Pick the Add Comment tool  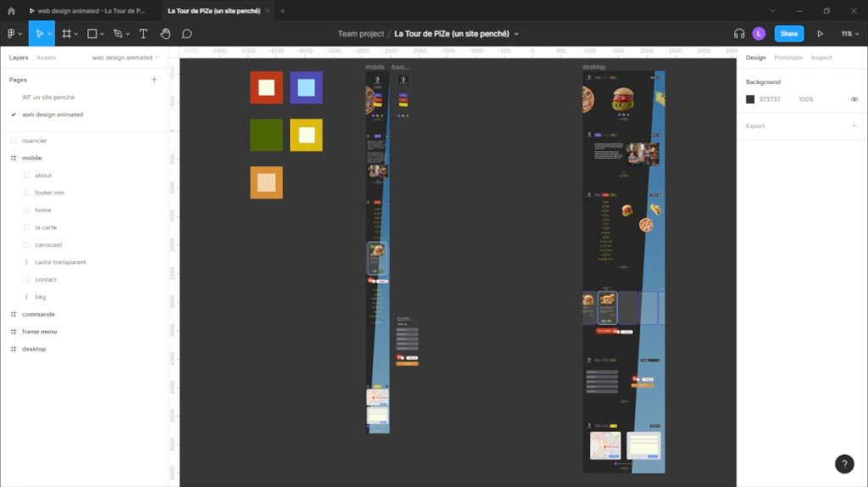pyautogui.click(x=186, y=34)
